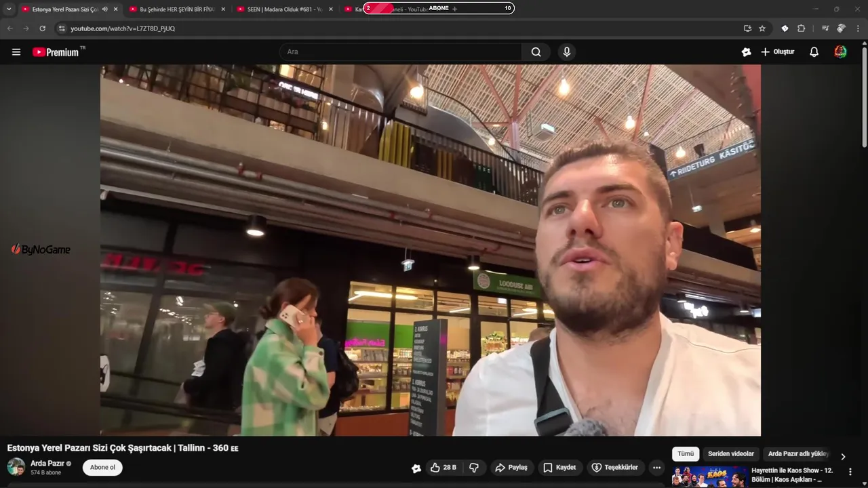Screen dimensions: 868x488
Task: Click the Abone ol subscribe button
Action: tap(102, 467)
